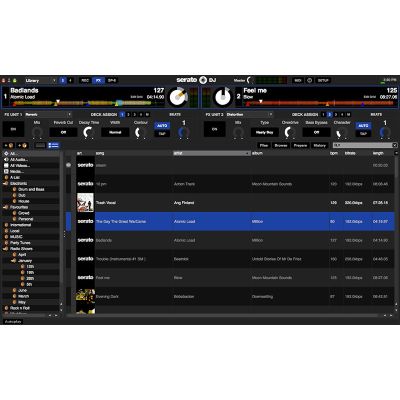Click the Prepare panel button
The width and height of the screenshot is (400, 400).
point(300,145)
